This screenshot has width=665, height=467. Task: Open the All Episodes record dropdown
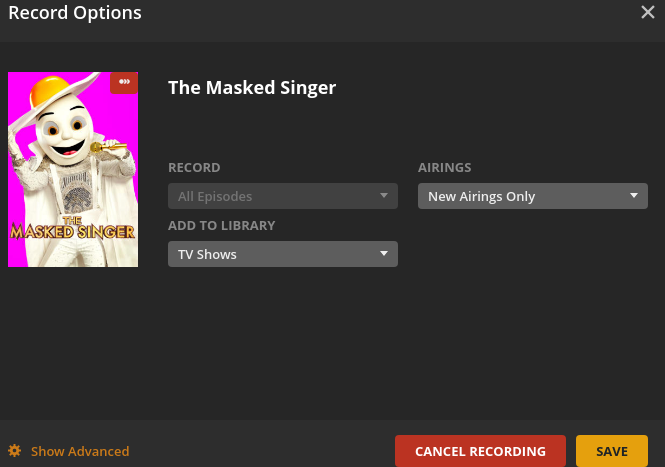[x=282, y=196]
